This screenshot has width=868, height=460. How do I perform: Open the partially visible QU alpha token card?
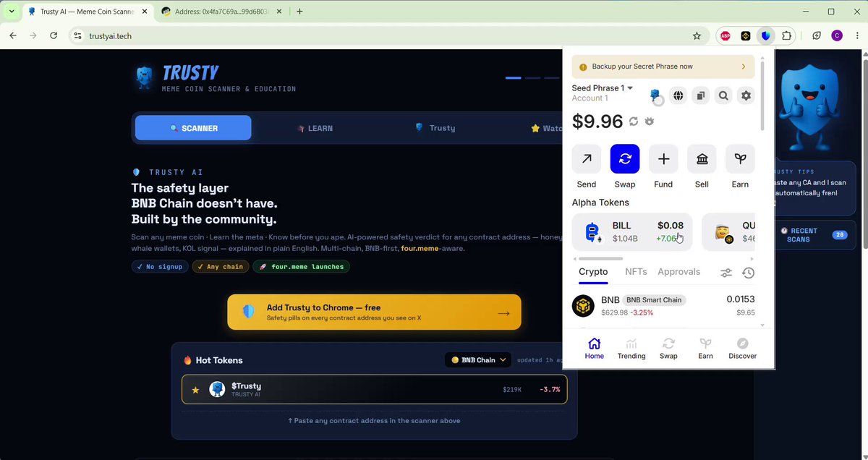click(x=728, y=231)
